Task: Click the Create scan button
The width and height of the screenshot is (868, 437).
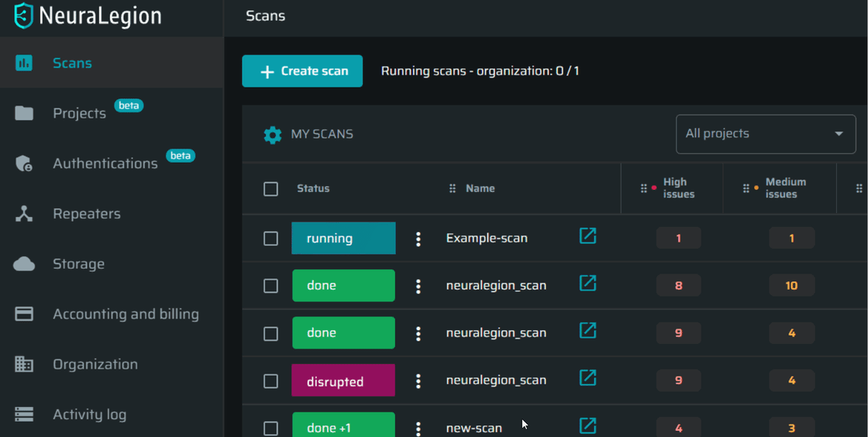Action: (302, 71)
